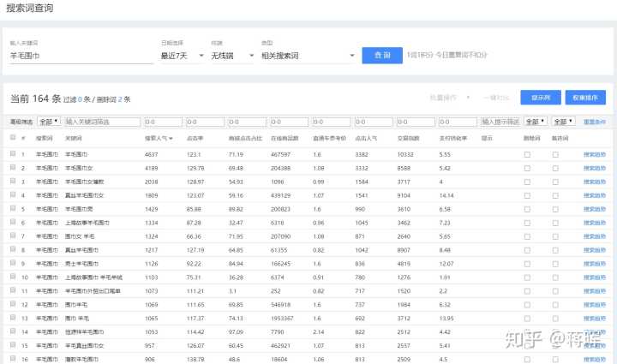Click the 输入提示筛选 filter field

(500, 122)
